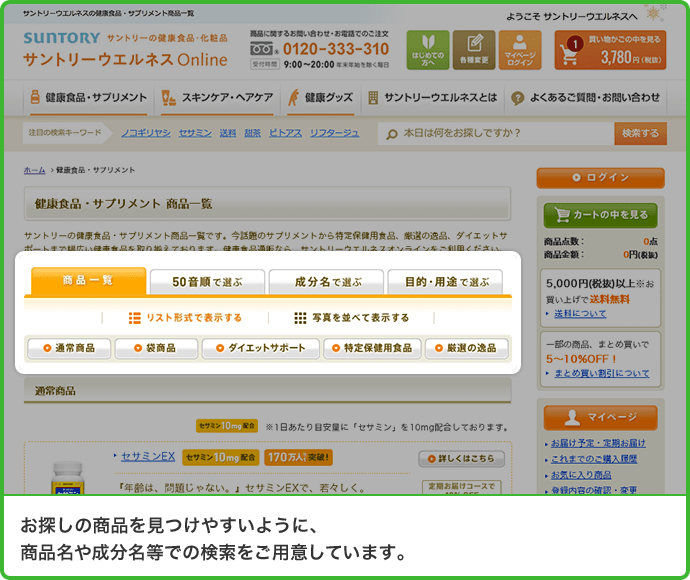
Task: Open お気に入り商品 link
Action: [x=581, y=475]
